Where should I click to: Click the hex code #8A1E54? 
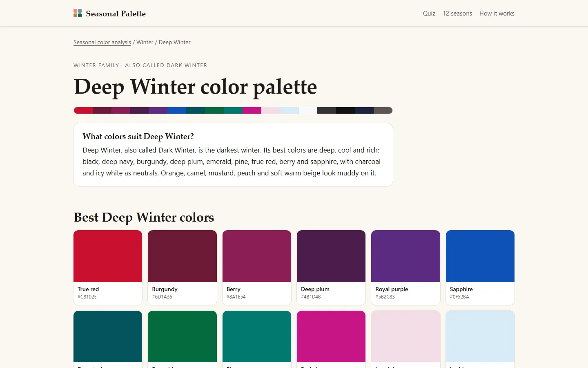(x=236, y=297)
